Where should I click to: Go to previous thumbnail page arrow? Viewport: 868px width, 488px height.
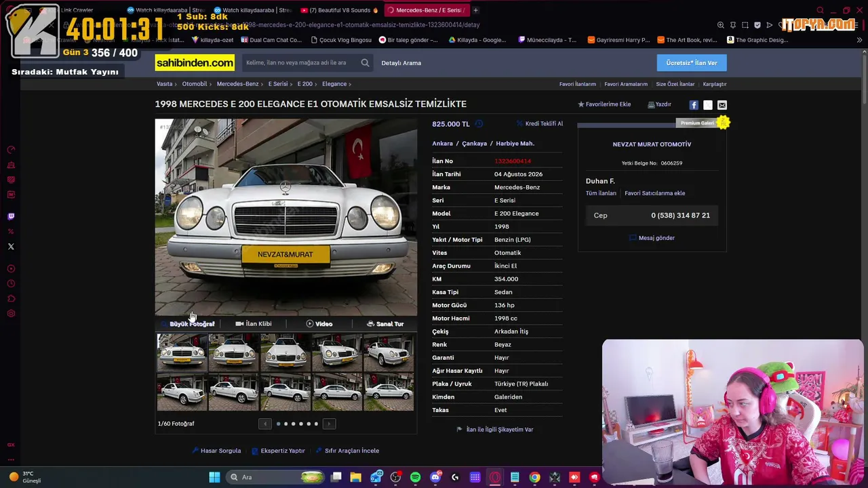click(265, 424)
